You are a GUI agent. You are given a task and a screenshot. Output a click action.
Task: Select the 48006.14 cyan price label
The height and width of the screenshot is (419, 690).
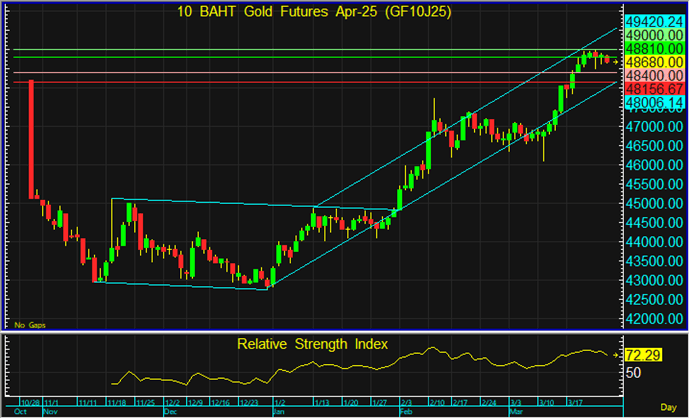click(x=654, y=103)
